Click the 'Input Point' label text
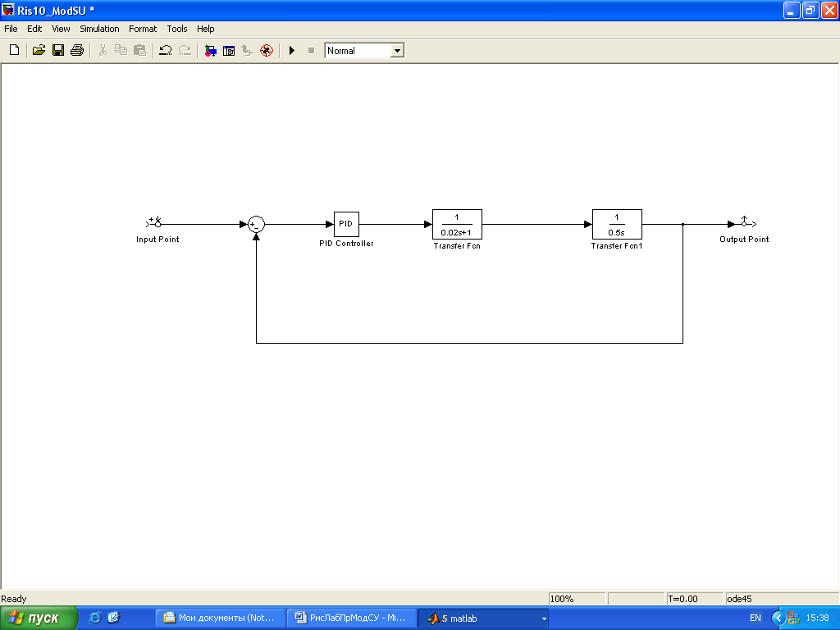 point(157,240)
